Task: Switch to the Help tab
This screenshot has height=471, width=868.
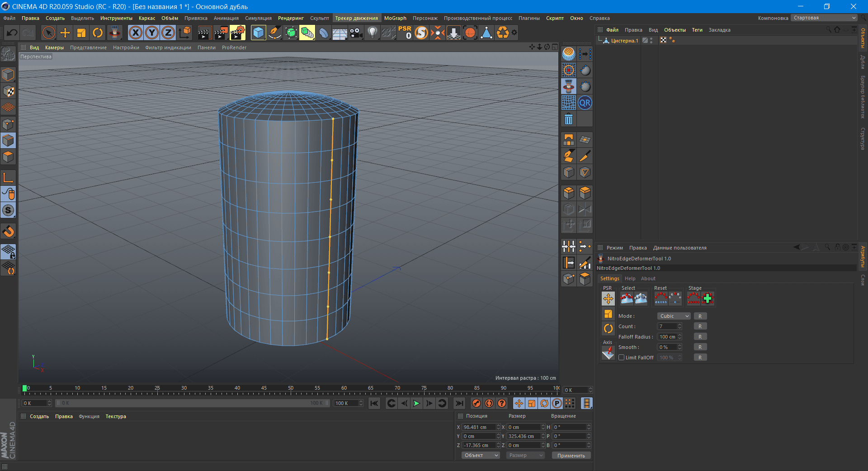Action: [630, 278]
